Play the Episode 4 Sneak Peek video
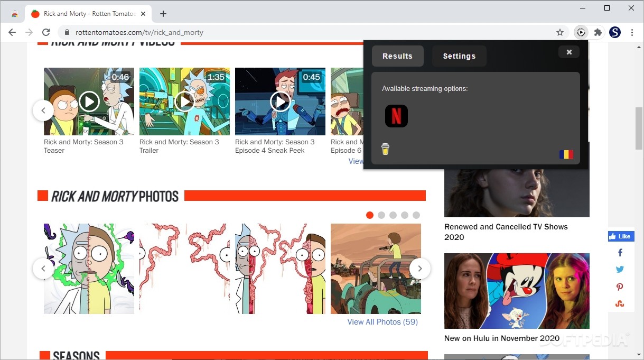 280,101
